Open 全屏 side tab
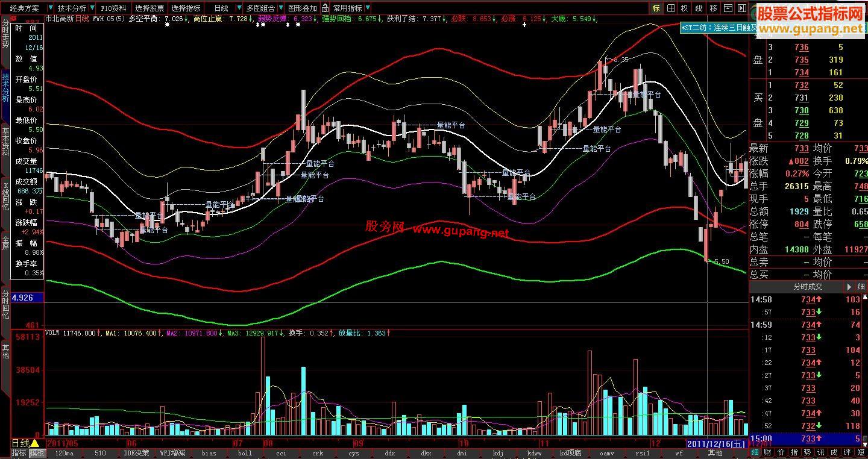This screenshot has width=868, height=459. point(5,243)
